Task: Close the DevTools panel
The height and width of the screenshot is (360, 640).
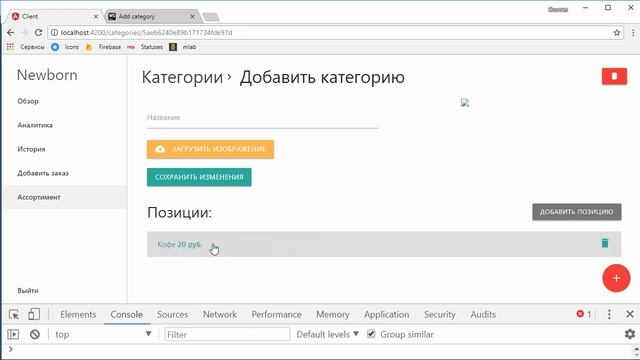Action: pyautogui.click(x=630, y=314)
